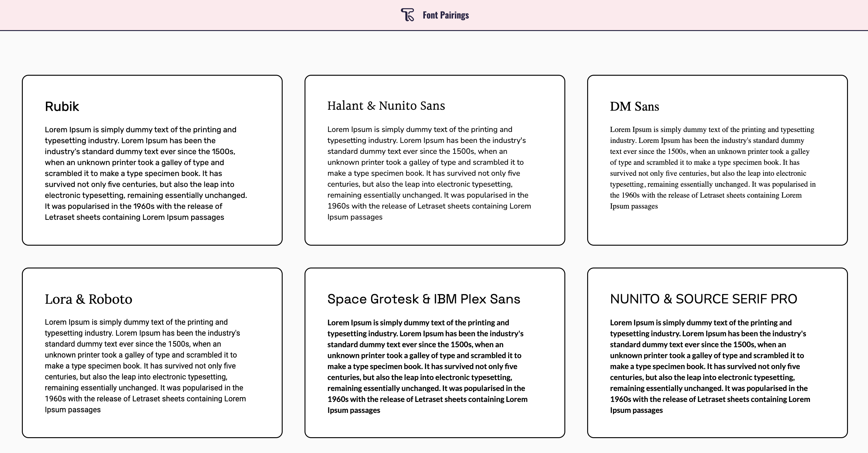Click the Font Pairings logo icon
Image resolution: width=868 pixels, height=453 pixels.
point(407,15)
